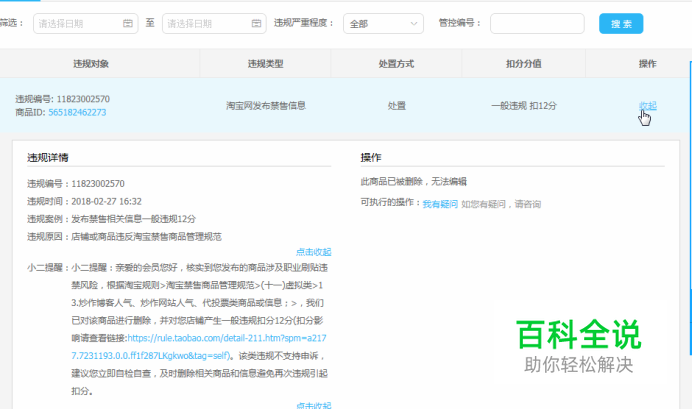Click calendar icon in start date field
Image resolution: width=692 pixels, height=409 pixels.
point(128,23)
